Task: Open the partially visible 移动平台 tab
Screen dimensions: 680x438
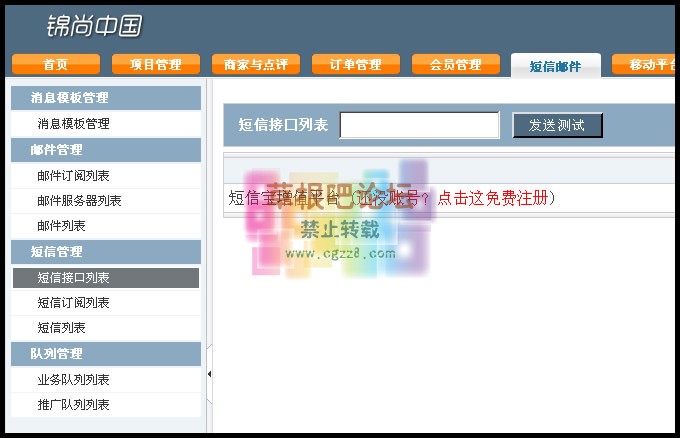Action: [x=644, y=65]
